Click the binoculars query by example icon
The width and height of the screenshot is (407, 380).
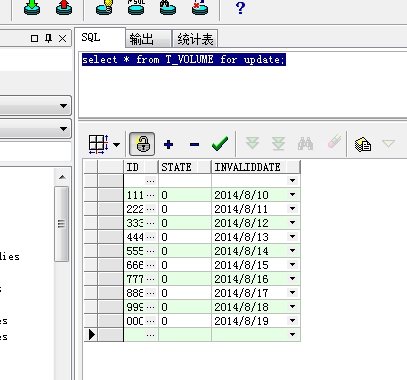305,143
